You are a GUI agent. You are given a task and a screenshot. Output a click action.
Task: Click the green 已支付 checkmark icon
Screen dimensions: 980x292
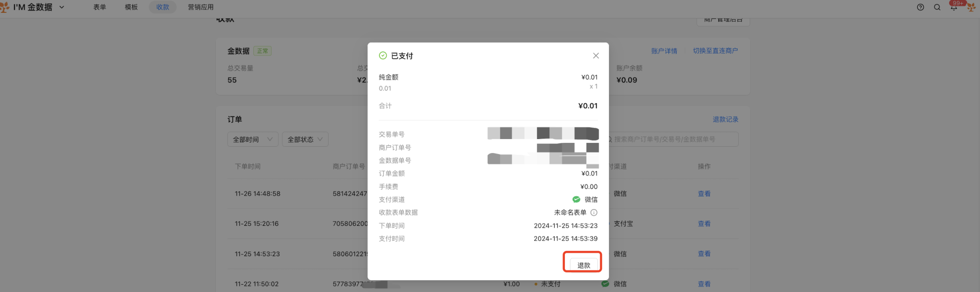click(383, 56)
